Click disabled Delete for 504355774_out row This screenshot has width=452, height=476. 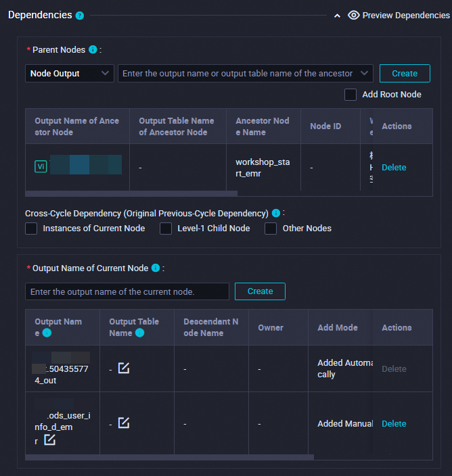click(x=394, y=369)
